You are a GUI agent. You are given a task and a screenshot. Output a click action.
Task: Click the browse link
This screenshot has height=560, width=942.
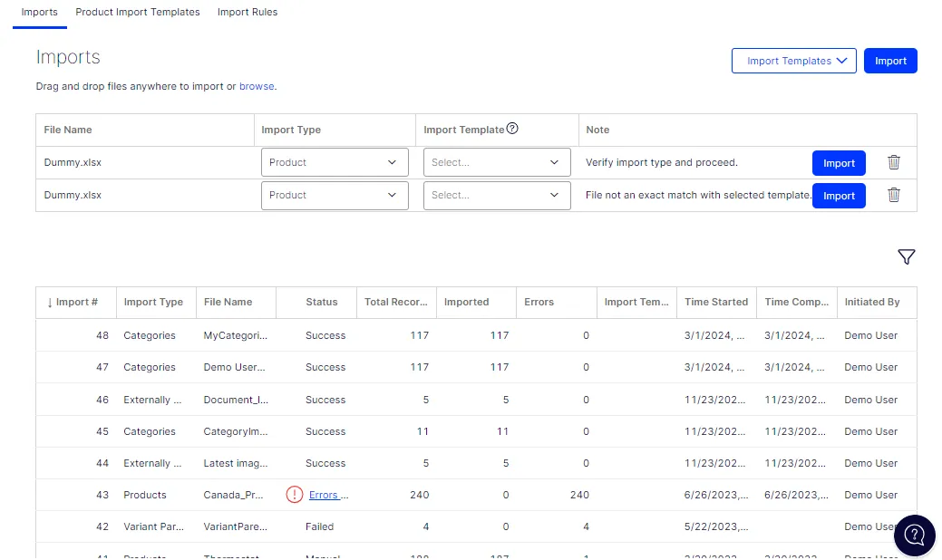[257, 86]
